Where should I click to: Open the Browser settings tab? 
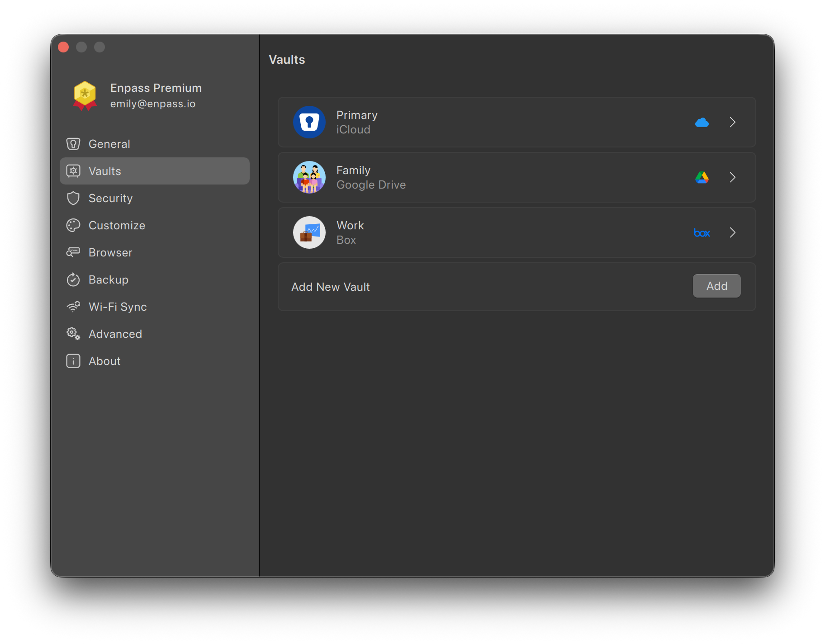pyautogui.click(x=155, y=252)
